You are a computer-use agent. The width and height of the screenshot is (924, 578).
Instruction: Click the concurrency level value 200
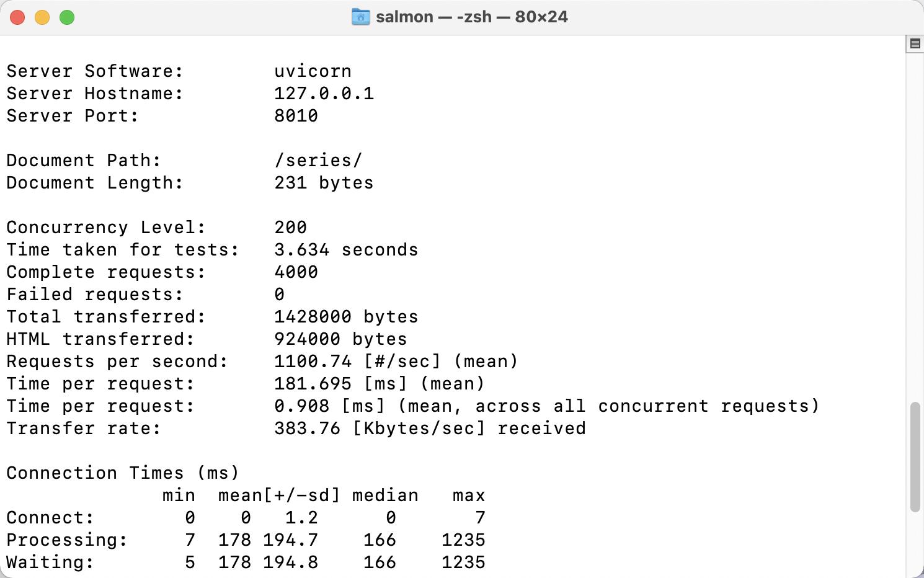[290, 228]
